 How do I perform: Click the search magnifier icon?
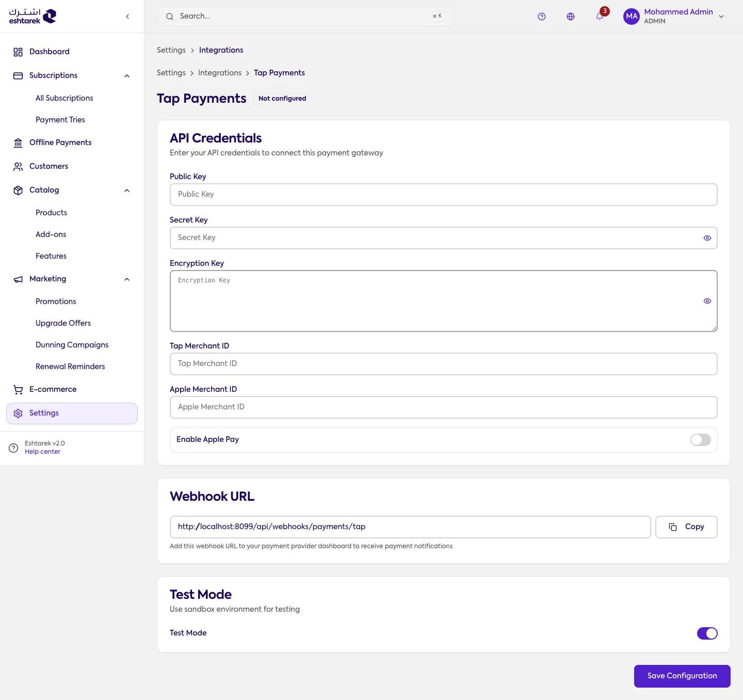click(170, 17)
